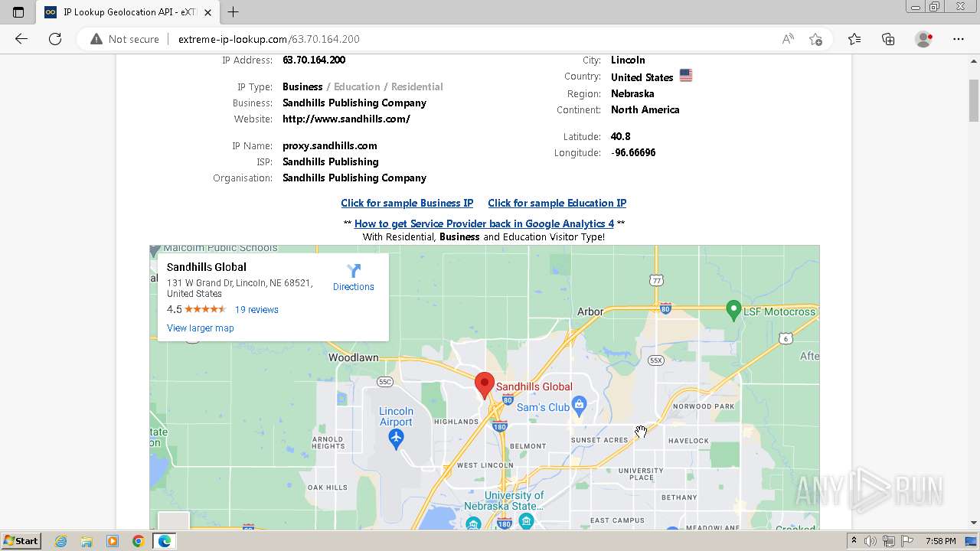
Task: Refresh the current page
Action: click(55, 39)
